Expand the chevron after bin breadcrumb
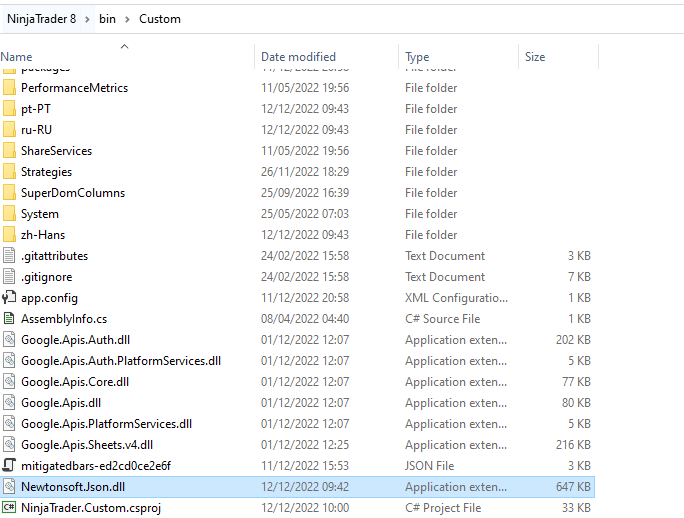684x518 pixels. point(127,19)
